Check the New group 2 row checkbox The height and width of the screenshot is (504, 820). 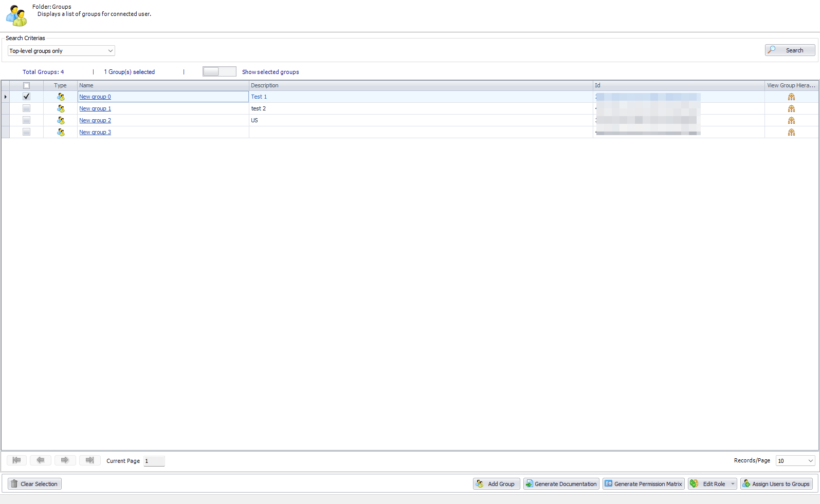26,120
